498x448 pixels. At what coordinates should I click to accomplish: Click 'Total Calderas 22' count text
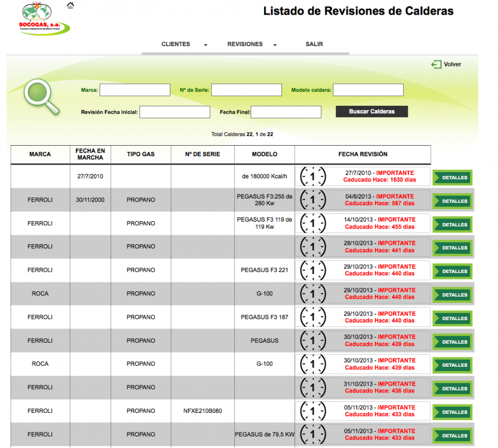232,134
